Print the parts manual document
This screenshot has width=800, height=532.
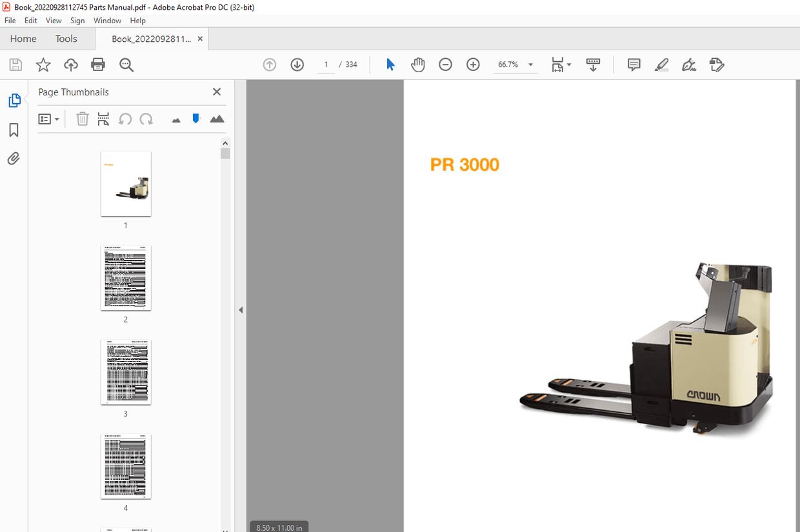tap(97, 64)
